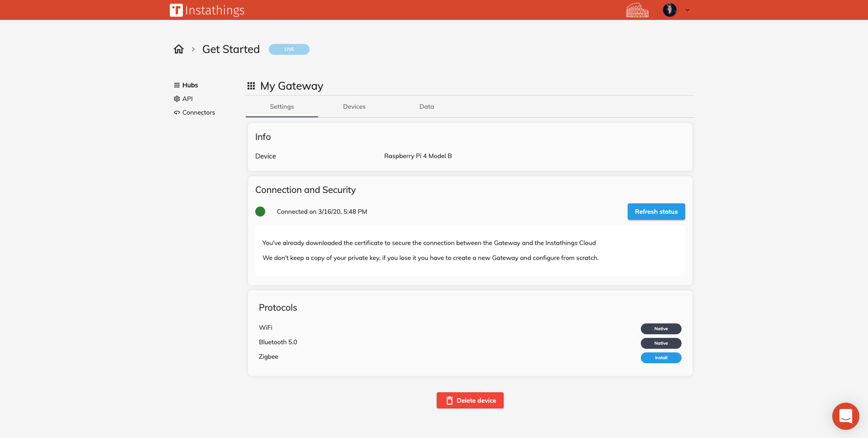
Task: Click the Zigbee protocol label
Action: tap(268, 356)
